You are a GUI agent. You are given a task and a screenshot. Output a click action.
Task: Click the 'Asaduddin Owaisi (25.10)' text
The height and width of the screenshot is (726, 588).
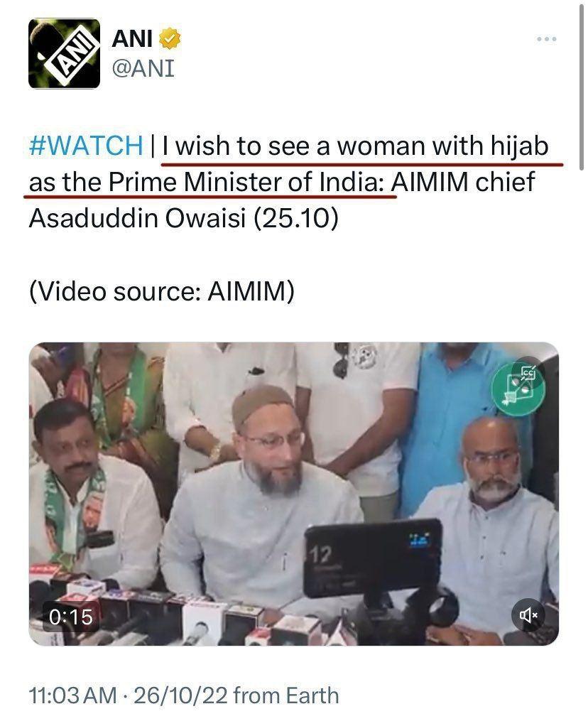tap(183, 218)
